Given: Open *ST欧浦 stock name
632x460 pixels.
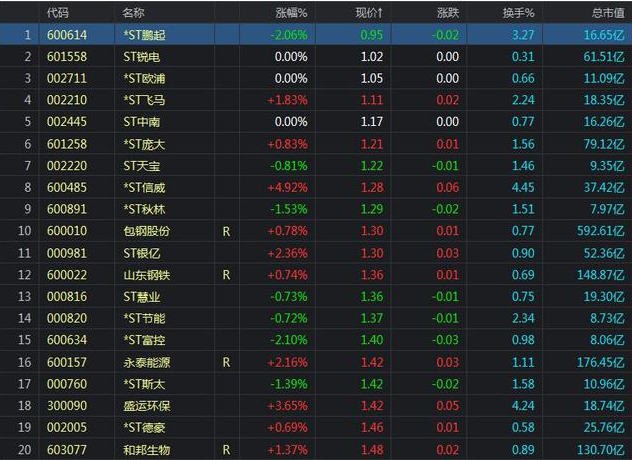Looking at the screenshot, I should coord(144,78).
